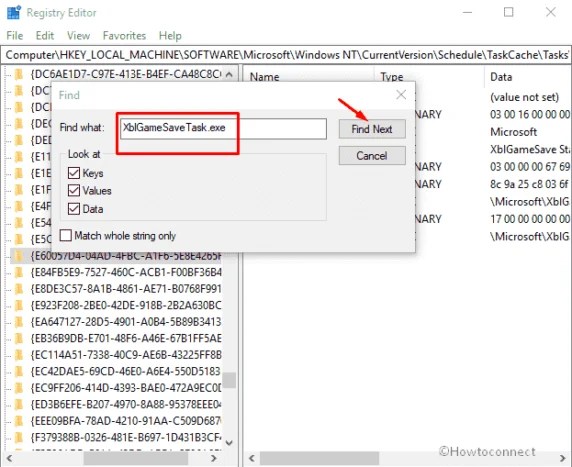This screenshot has height=467, width=572.
Task: Click the Registry Editor app icon
Action: (x=13, y=13)
